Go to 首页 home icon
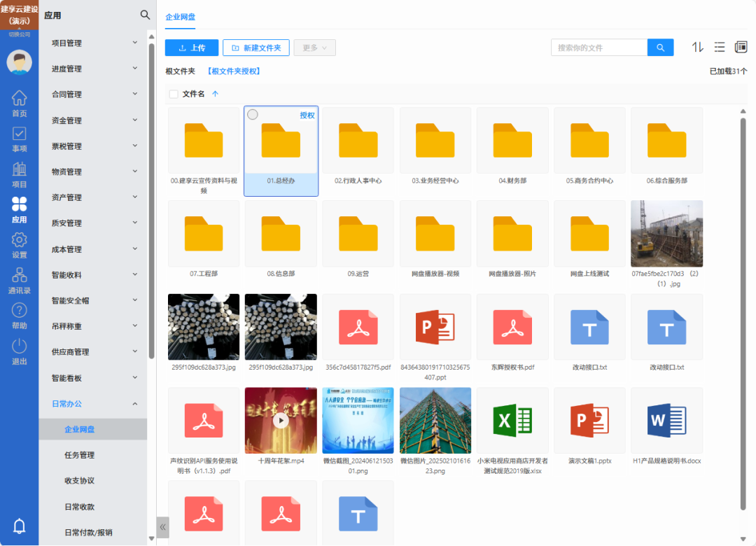Screen dimensions: 756x546 (x=20, y=104)
